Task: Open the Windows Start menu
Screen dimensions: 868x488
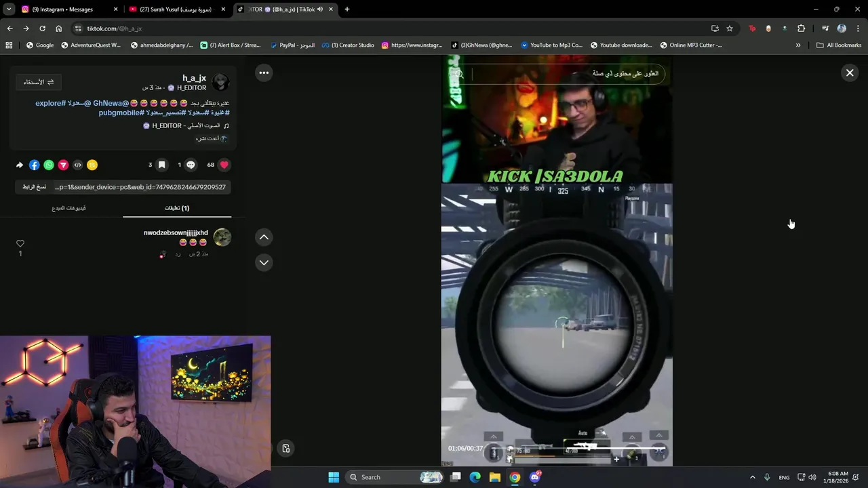Action: coord(334,477)
